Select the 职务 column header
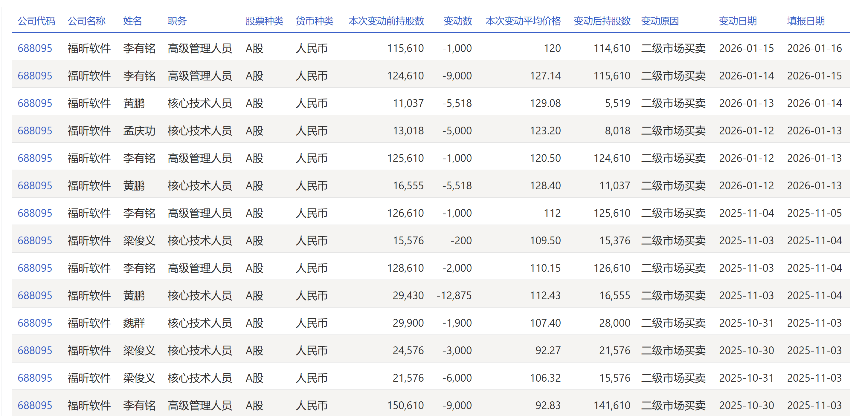The image size is (868, 416). point(177,21)
